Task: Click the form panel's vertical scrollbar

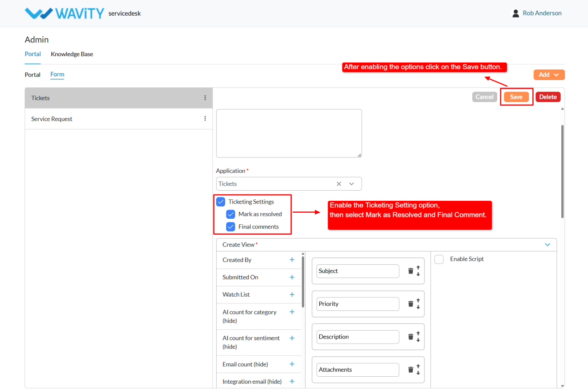Action: pyautogui.click(x=562, y=170)
